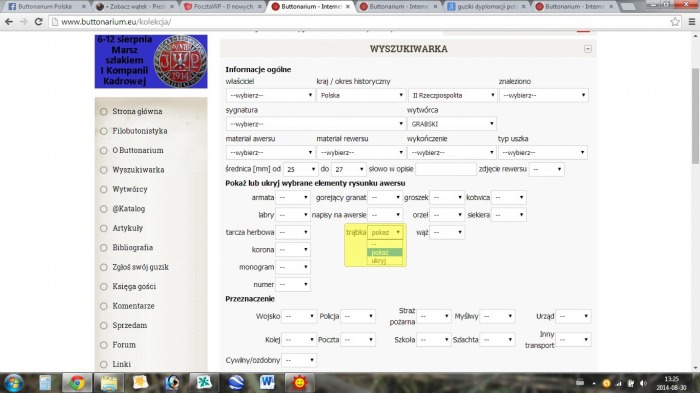Viewport: 700px width, 393px height.
Task: Expand the II Rzeczpospolita period dropdown
Action: tap(452, 95)
